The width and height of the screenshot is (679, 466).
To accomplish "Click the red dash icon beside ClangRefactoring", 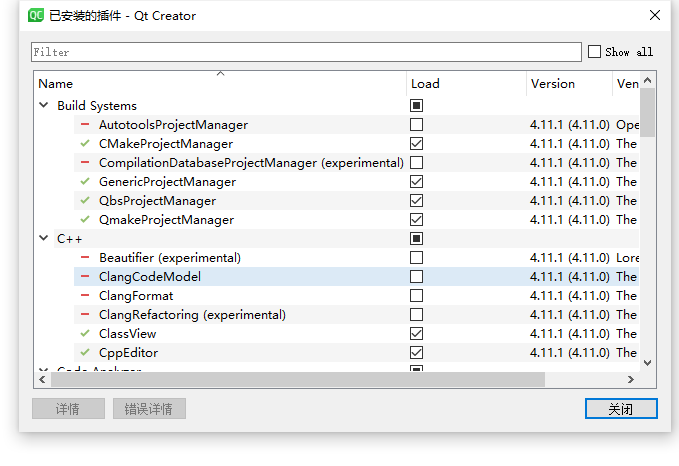I will [85, 314].
